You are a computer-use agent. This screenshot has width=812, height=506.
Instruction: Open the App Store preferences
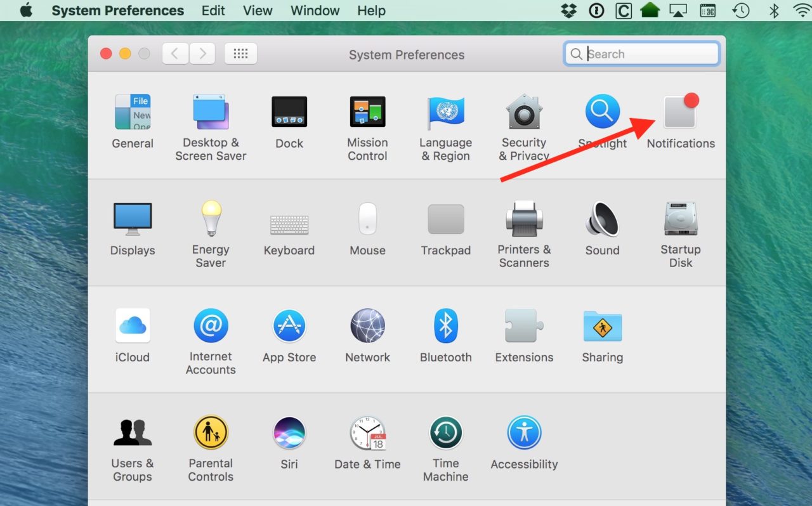pos(289,335)
